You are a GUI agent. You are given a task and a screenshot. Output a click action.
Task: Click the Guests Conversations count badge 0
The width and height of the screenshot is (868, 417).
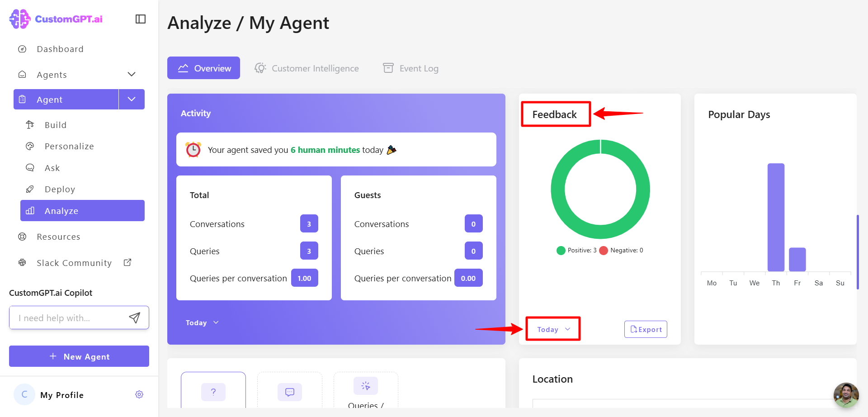click(x=474, y=223)
